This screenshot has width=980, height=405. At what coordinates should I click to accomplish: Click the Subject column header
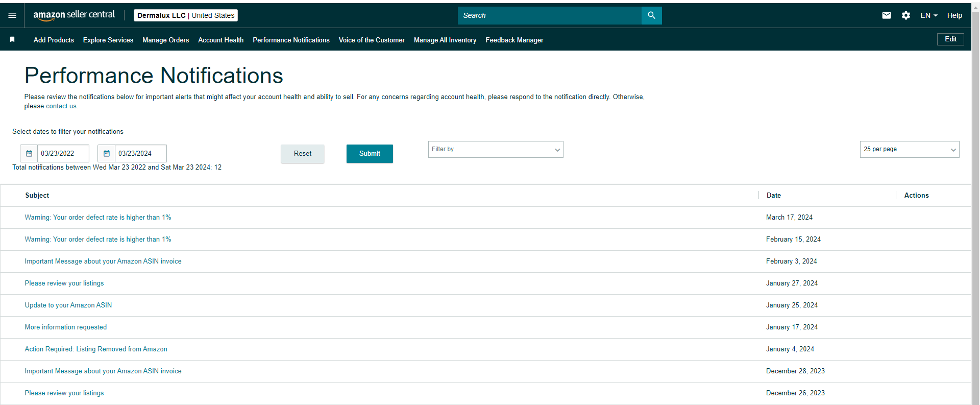click(x=37, y=196)
